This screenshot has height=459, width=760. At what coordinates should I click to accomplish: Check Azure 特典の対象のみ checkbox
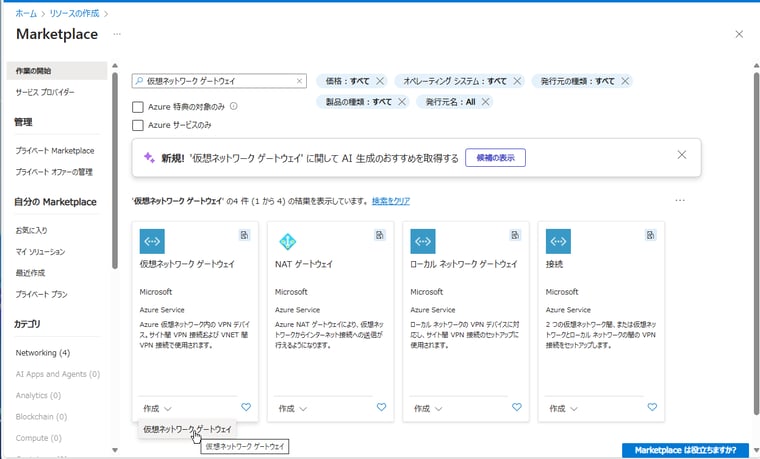coord(138,107)
